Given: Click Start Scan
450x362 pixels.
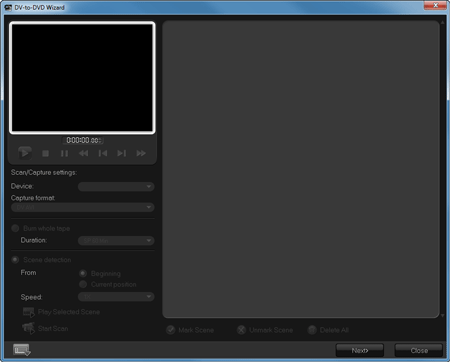Looking at the screenshot, I should click(45, 328).
